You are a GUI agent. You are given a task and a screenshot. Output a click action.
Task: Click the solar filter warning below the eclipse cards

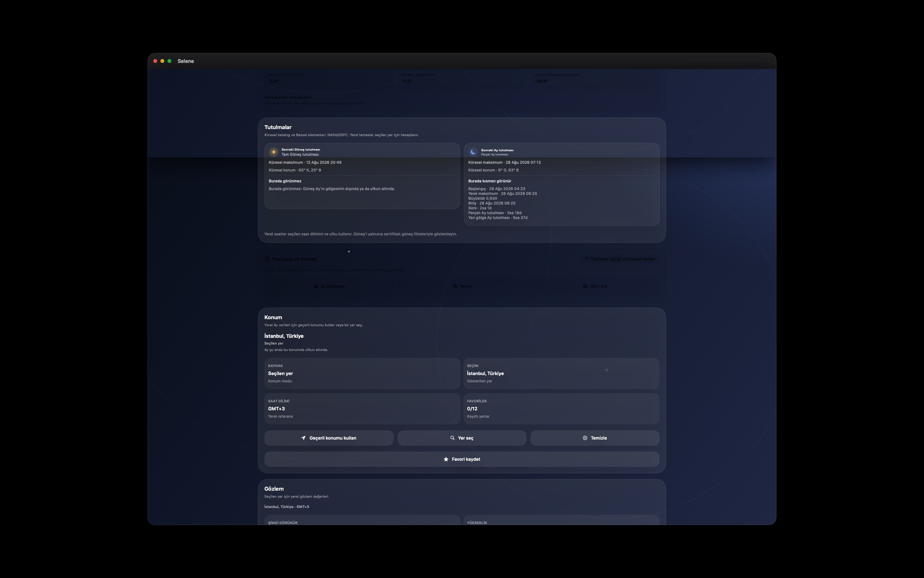(x=360, y=234)
